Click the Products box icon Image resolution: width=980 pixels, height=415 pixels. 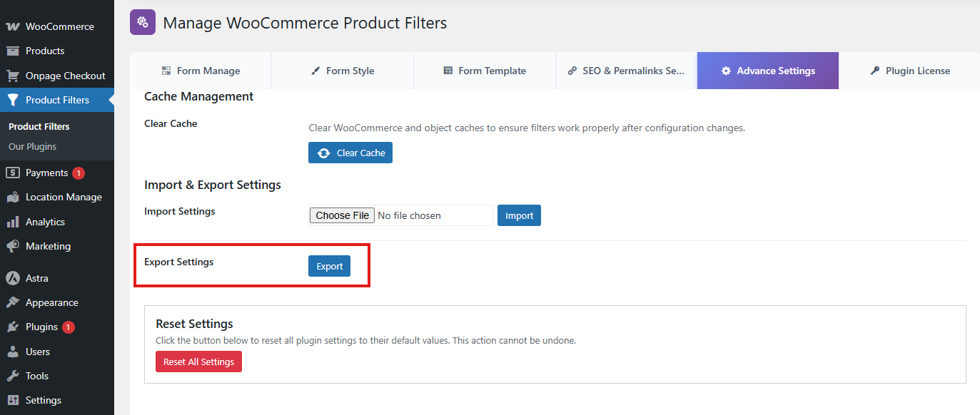point(13,51)
